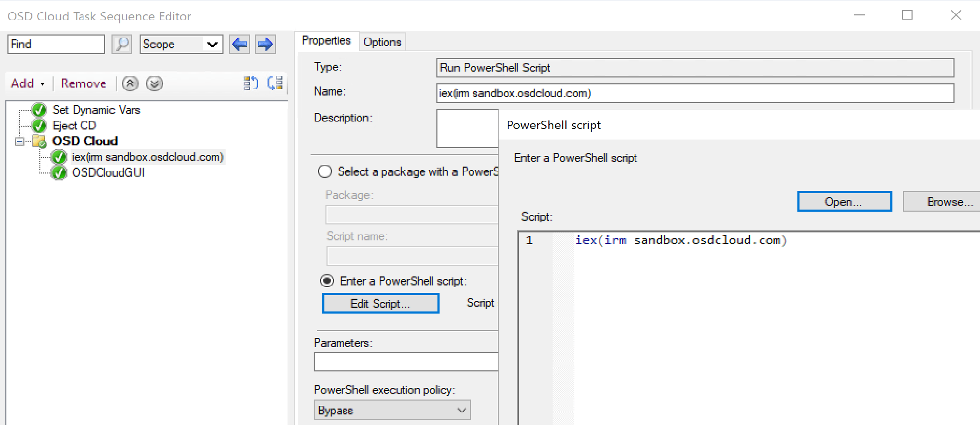The image size is (980, 425).
Task: Collapse the OSD Cloud tree group
Action: coord(20,141)
